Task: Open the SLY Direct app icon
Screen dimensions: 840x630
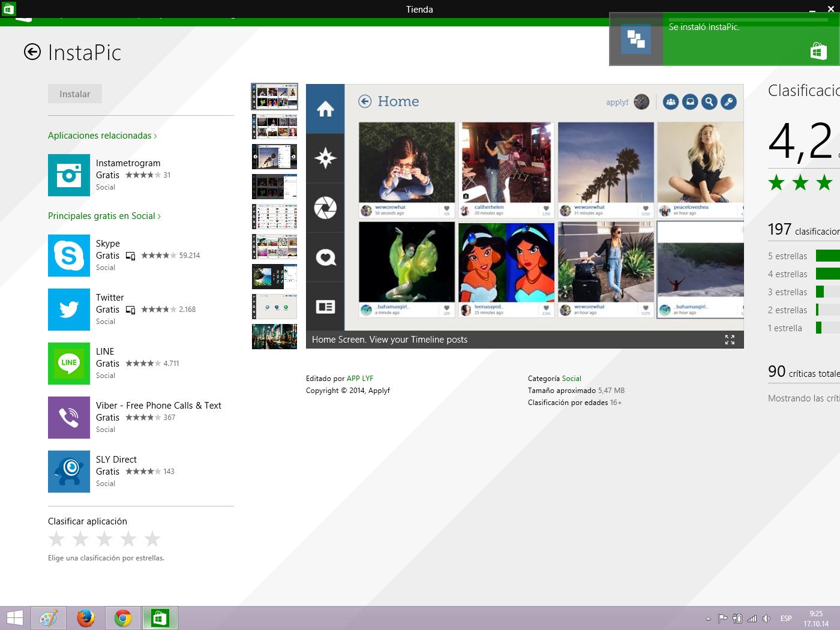Action: pos(69,472)
